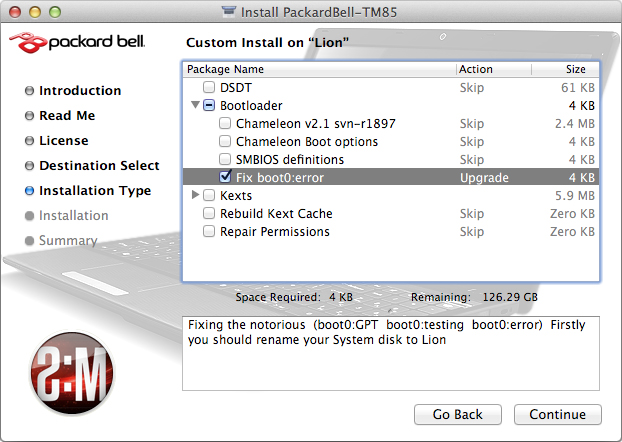The image size is (622, 442).
Task: Click the Go Back button
Action: pyautogui.click(x=457, y=414)
